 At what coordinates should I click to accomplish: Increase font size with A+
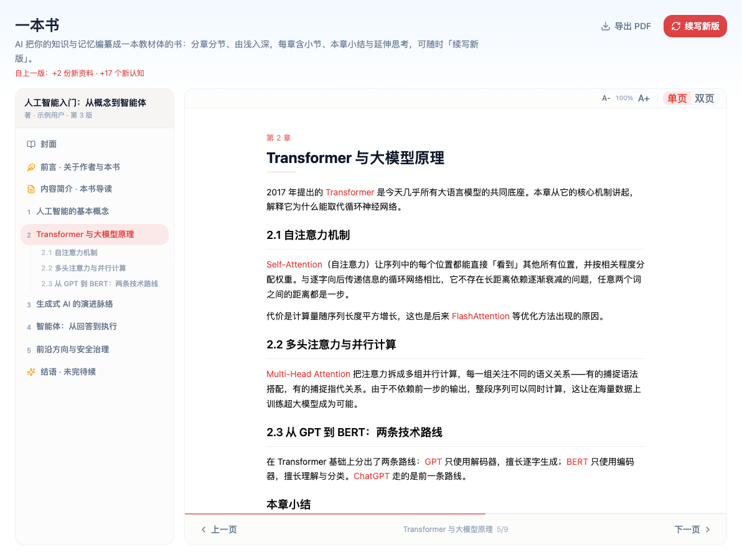click(x=644, y=98)
